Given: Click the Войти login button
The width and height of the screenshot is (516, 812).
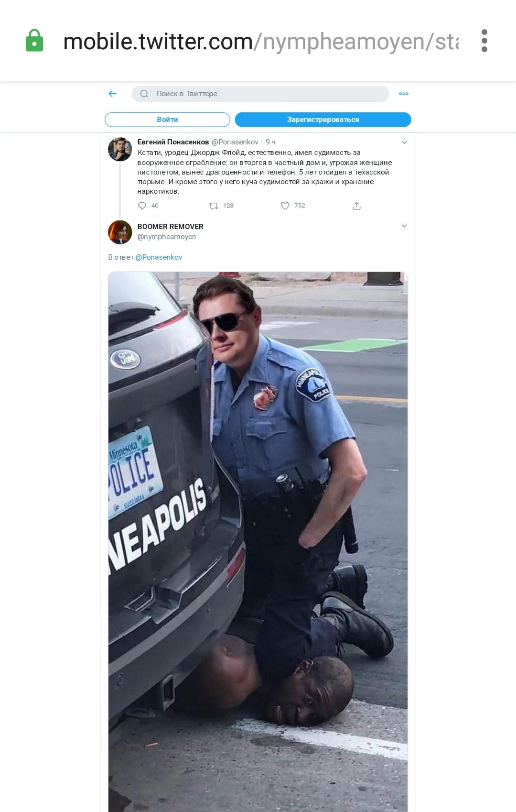Looking at the screenshot, I should (x=167, y=120).
